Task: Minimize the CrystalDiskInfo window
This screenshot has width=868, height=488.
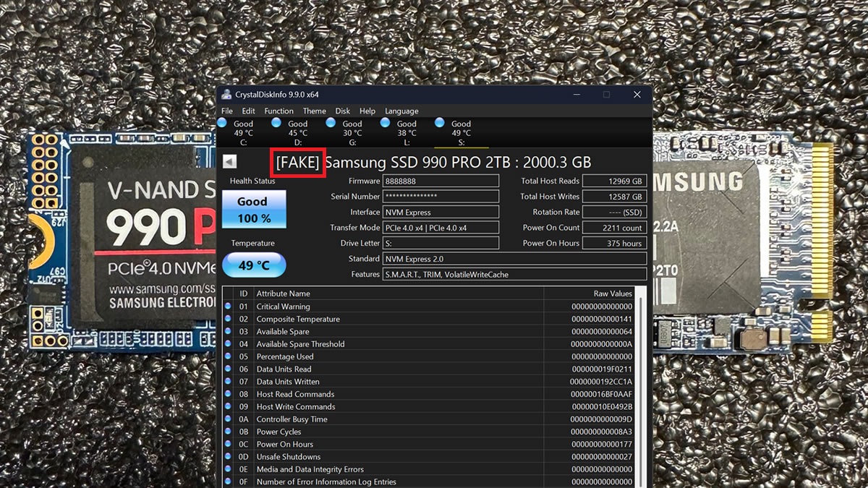Action: (575, 95)
